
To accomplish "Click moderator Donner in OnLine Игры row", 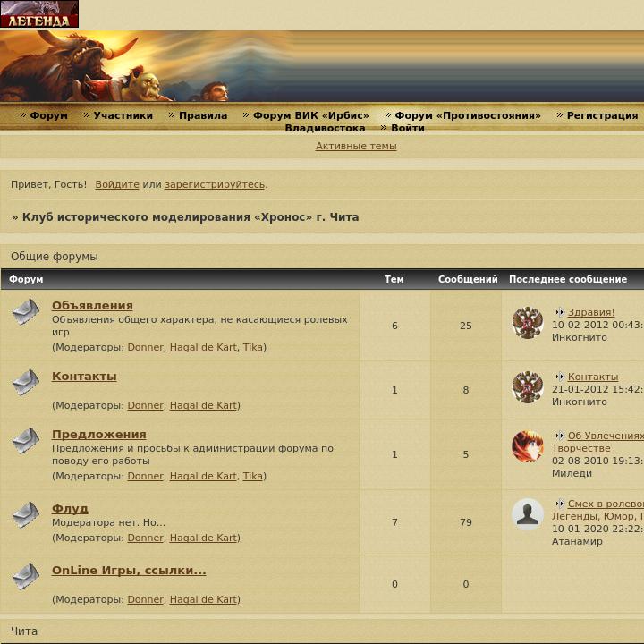I will coord(146,599).
